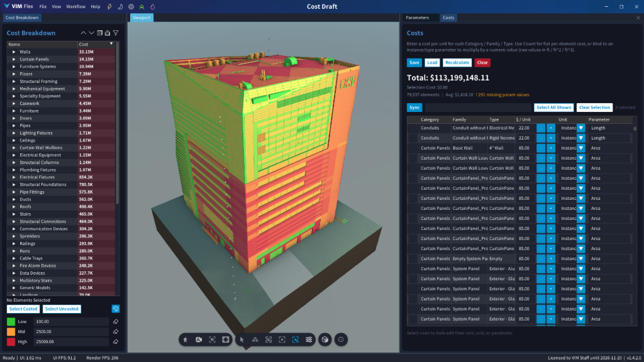Image resolution: width=644 pixels, height=362 pixels.
Task: Select the Viewport tab
Action: tap(142, 18)
